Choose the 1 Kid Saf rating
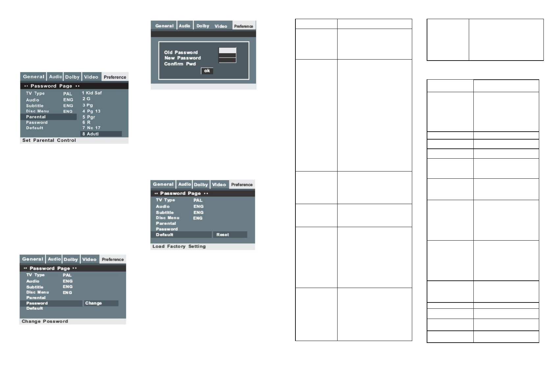 tap(92, 93)
